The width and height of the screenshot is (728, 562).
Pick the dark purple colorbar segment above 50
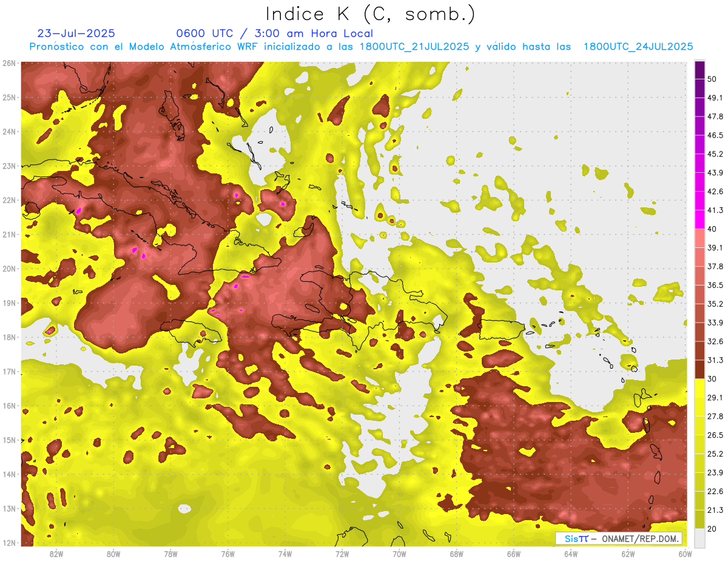point(699,70)
